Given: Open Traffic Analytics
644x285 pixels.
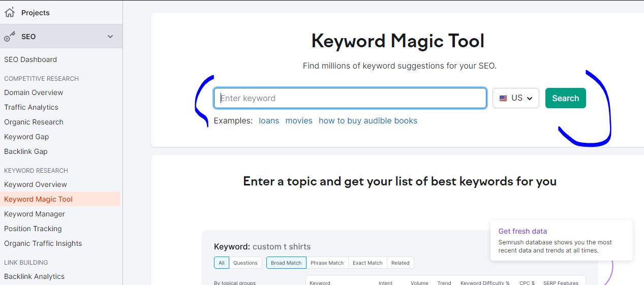Looking at the screenshot, I should (x=31, y=107).
